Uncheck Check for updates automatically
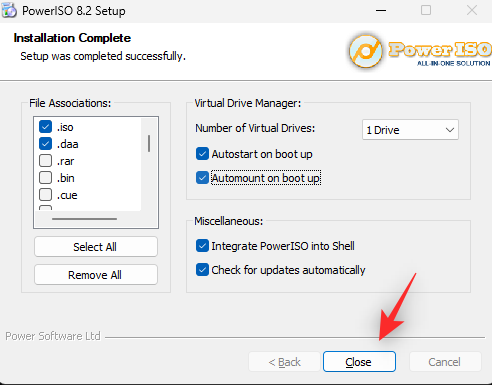Screen dimensions: 492x385 pyautogui.click(x=202, y=270)
